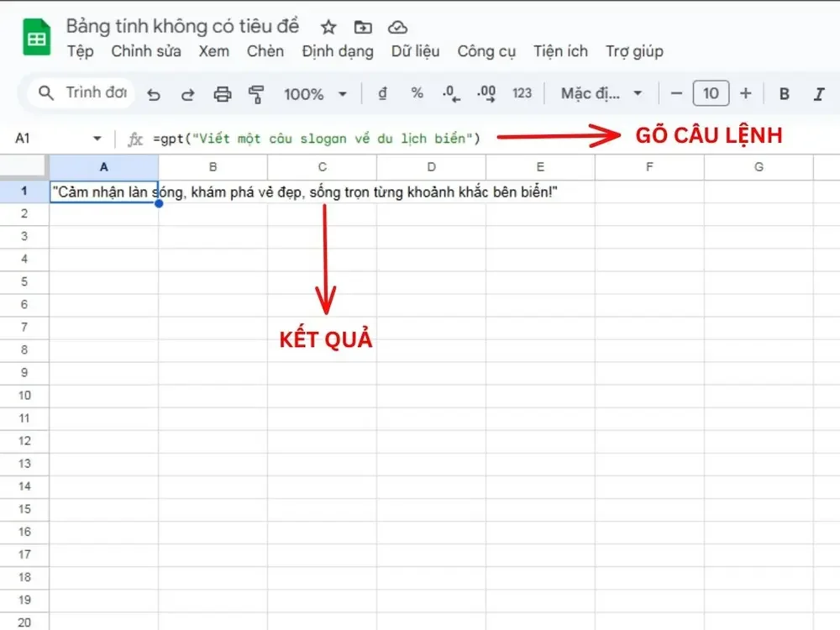The height and width of the screenshot is (630, 840).
Task: Click the document title Bảng tính không có tiêu đề
Action: pyautogui.click(x=182, y=26)
